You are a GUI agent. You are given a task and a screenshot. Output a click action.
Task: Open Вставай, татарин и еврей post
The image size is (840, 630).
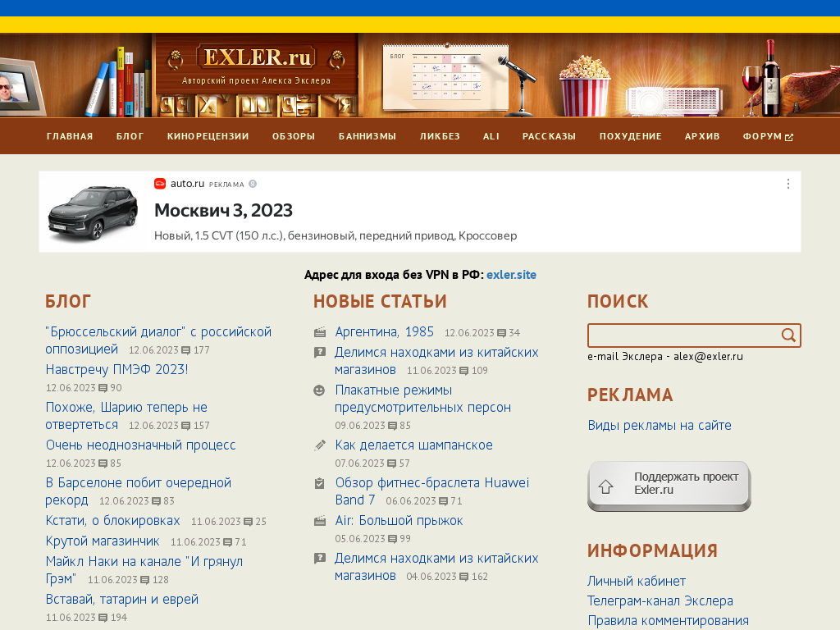121,600
